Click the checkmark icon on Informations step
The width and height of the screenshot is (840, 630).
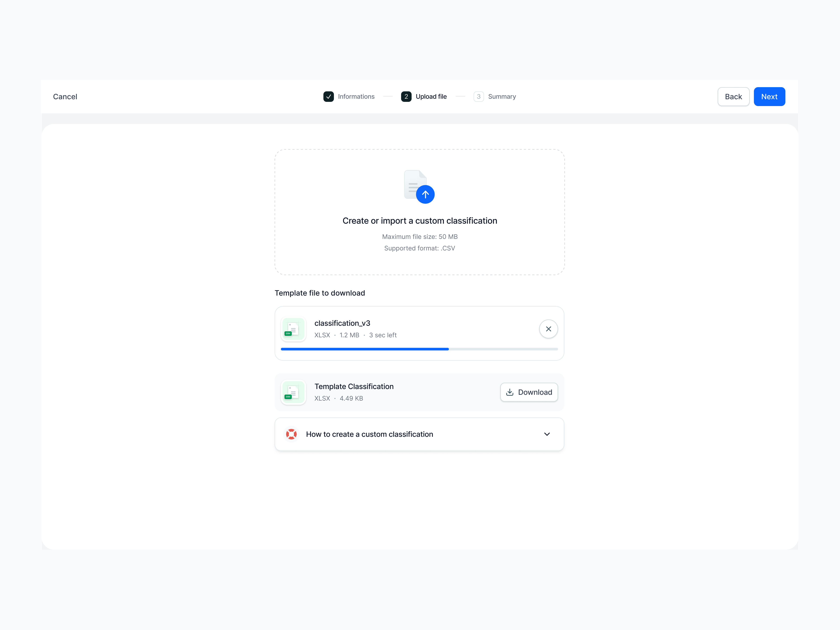point(328,96)
